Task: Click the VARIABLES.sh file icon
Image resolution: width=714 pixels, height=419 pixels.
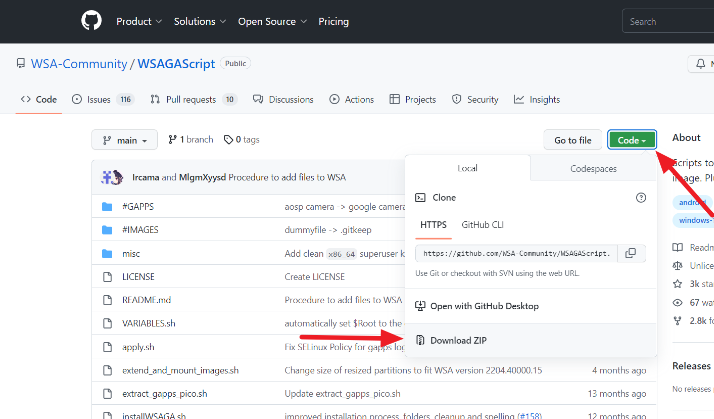Action: 107,323
